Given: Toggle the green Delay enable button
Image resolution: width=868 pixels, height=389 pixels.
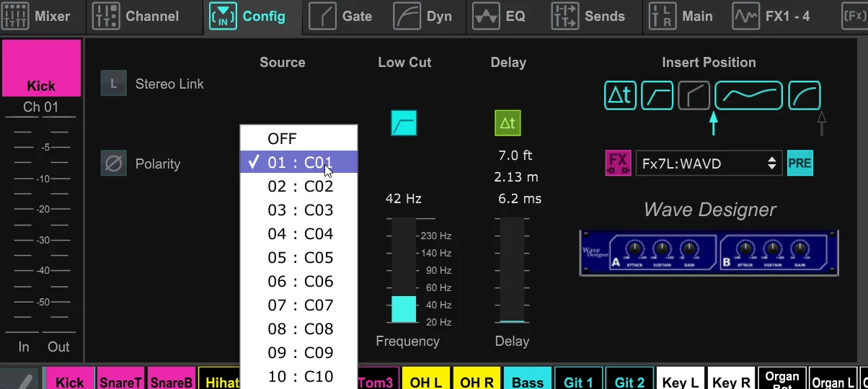Looking at the screenshot, I should coord(508,123).
